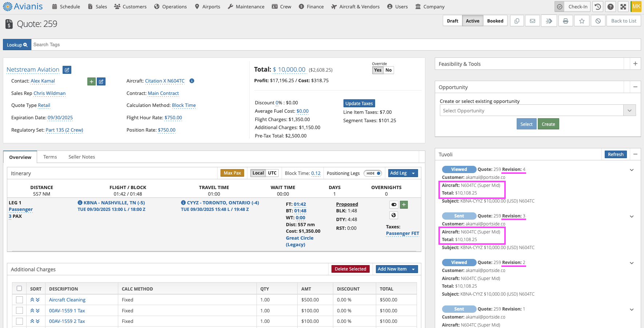Set Override to No
Viewport: 644px width, 328px height.
(x=389, y=70)
